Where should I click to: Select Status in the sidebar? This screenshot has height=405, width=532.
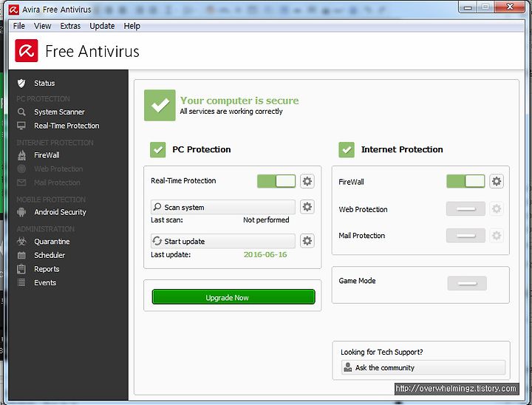point(44,84)
